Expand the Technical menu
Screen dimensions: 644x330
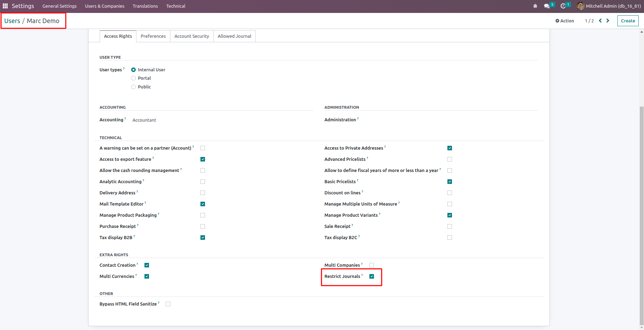coord(176,6)
